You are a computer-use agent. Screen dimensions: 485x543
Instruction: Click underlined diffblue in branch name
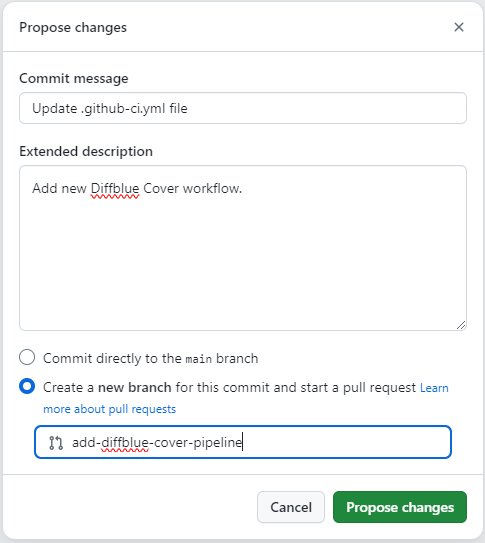[125, 443]
